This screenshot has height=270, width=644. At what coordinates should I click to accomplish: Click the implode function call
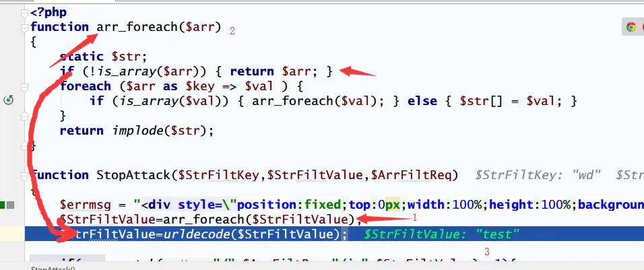(158, 131)
